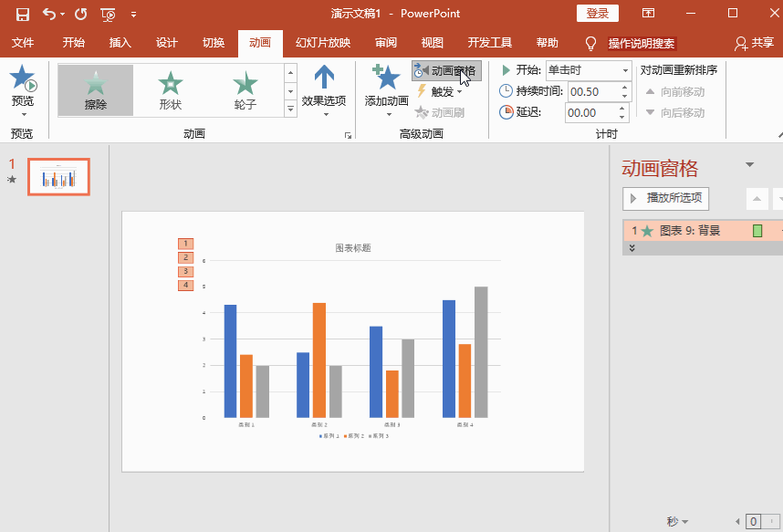
Task: Click animation order tag 4 on slide
Action: coord(186,286)
